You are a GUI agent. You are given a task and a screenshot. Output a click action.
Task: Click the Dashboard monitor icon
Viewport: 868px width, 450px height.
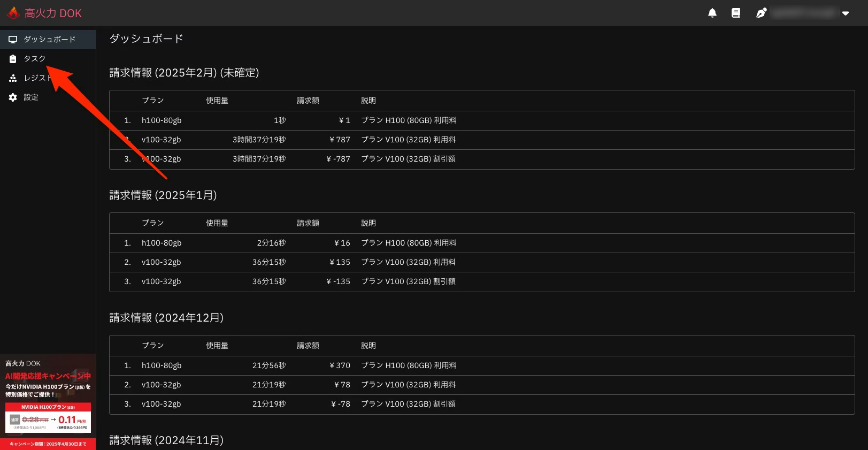[x=13, y=40]
